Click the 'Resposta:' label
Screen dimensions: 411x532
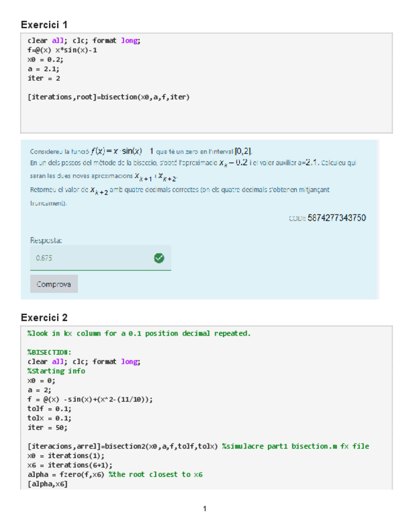(46, 240)
